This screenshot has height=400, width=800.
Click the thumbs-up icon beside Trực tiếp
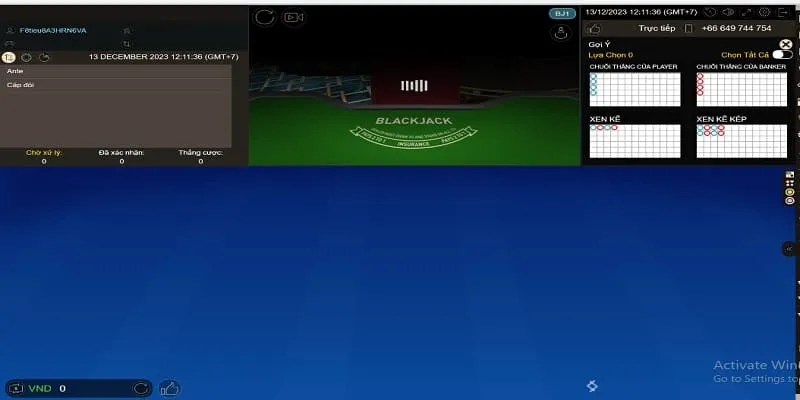[x=594, y=29]
